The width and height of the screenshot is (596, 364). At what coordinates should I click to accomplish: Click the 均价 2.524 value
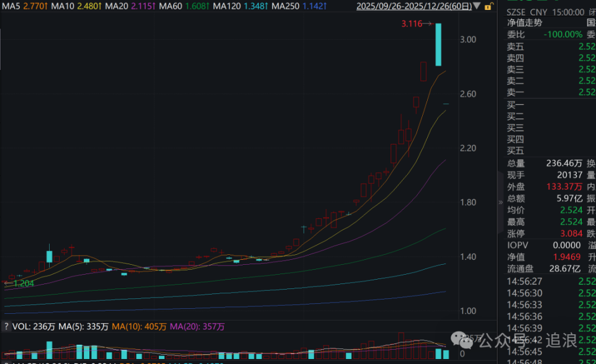(571, 210)
